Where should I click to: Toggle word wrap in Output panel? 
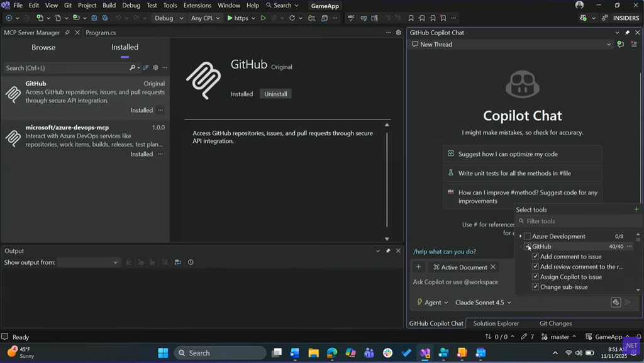click(x=178, y=262)
